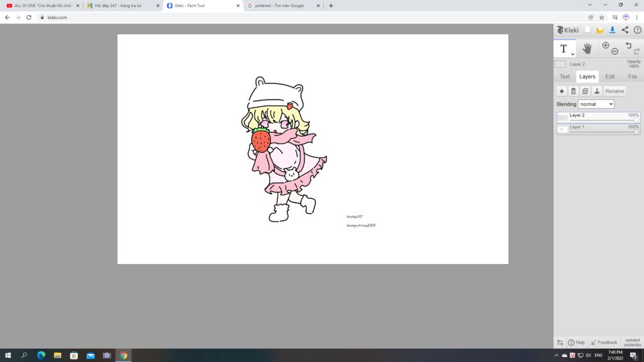This screenshot has width=644, height=362.
Task: Download the image with the blue arrow icon
Action: click(612, 30)
